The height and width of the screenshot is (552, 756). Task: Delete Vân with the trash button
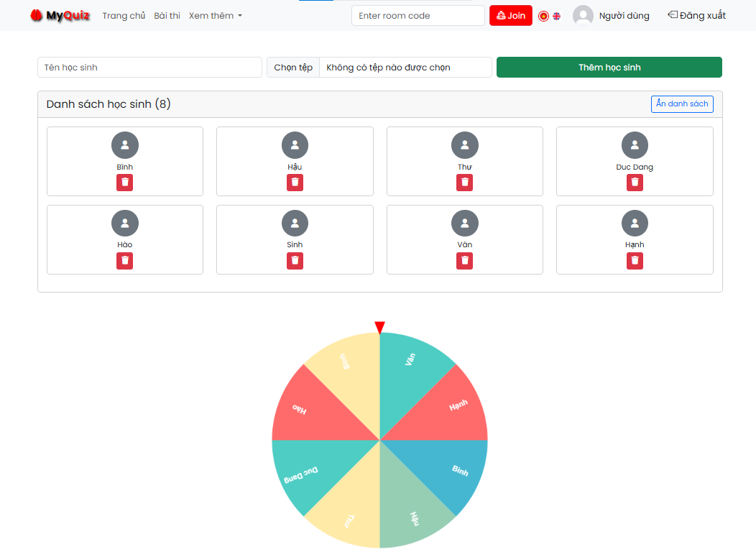pos(464,260)
